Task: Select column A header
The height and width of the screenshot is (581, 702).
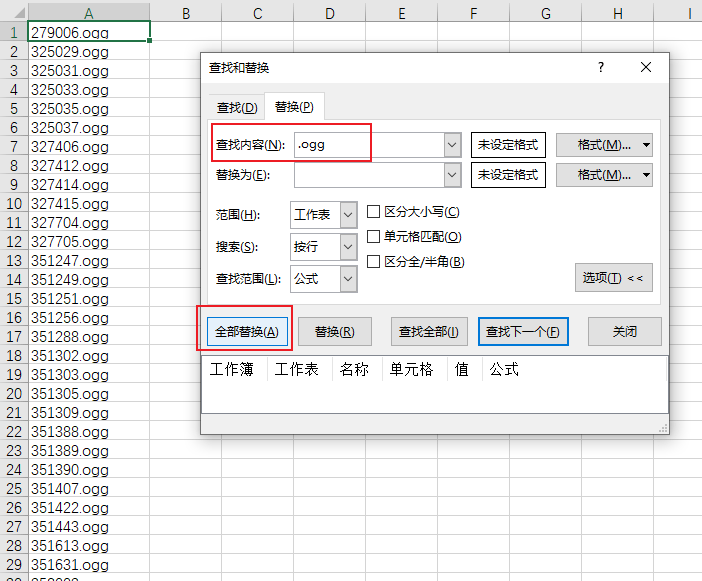Action: click(x=89, y=13)
